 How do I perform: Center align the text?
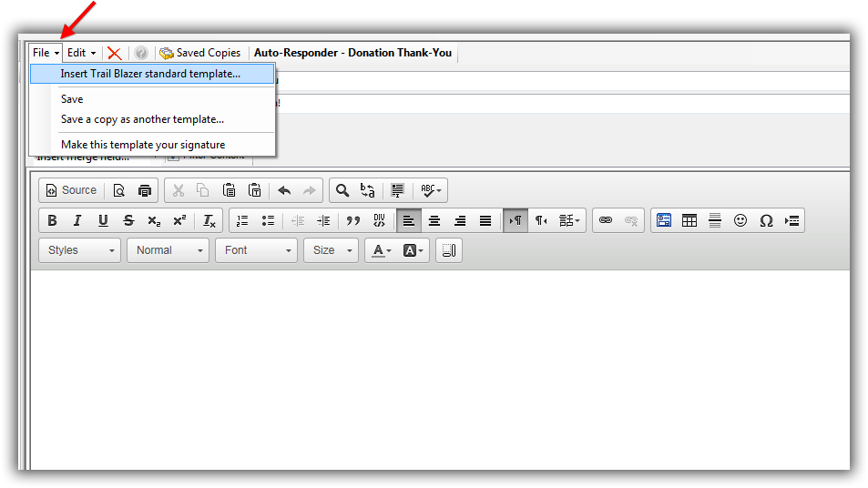(434, 220)
